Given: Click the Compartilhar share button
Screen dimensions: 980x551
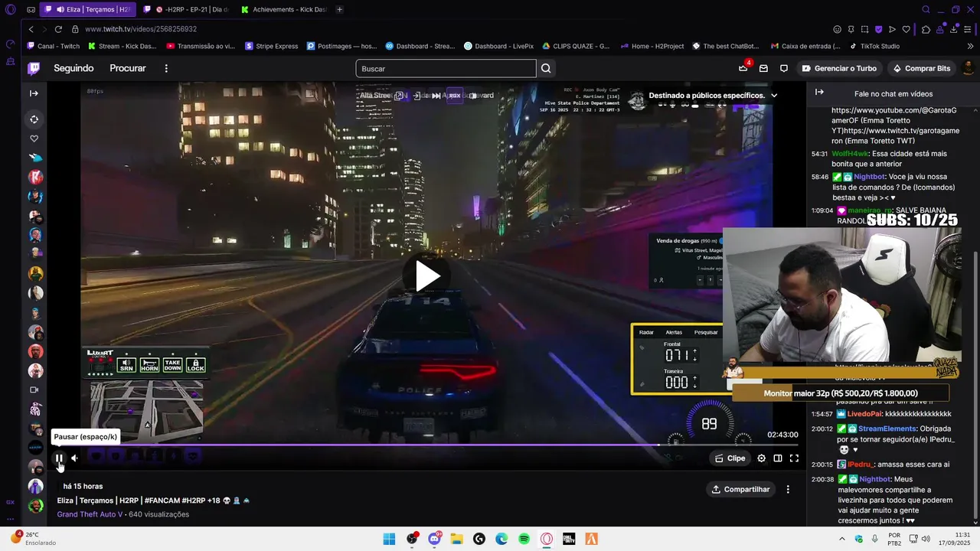Looking at the screenshot, I should pyautogui.click(x=740, y=490).
